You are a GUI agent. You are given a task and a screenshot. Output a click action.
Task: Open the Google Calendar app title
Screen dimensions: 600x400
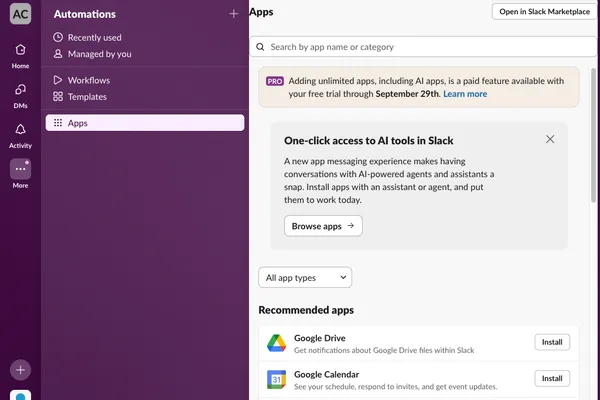click(x=326, y=374)
